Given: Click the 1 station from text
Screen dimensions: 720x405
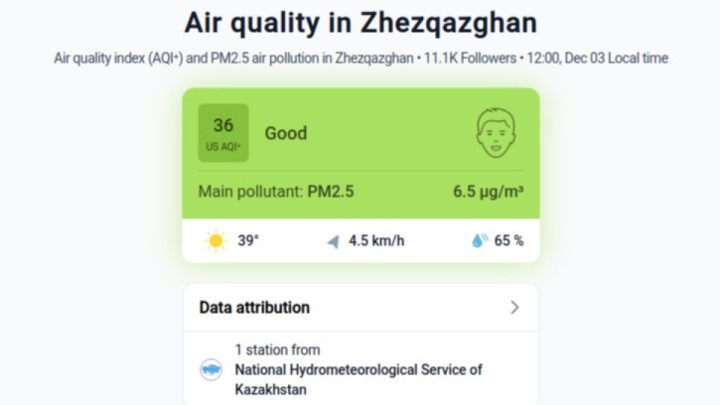Looking at the screenshot, I should click(277, 350).
